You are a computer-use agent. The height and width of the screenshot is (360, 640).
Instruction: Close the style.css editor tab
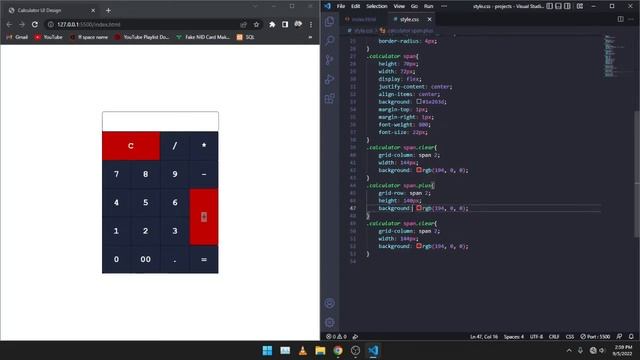click(429, 19)
